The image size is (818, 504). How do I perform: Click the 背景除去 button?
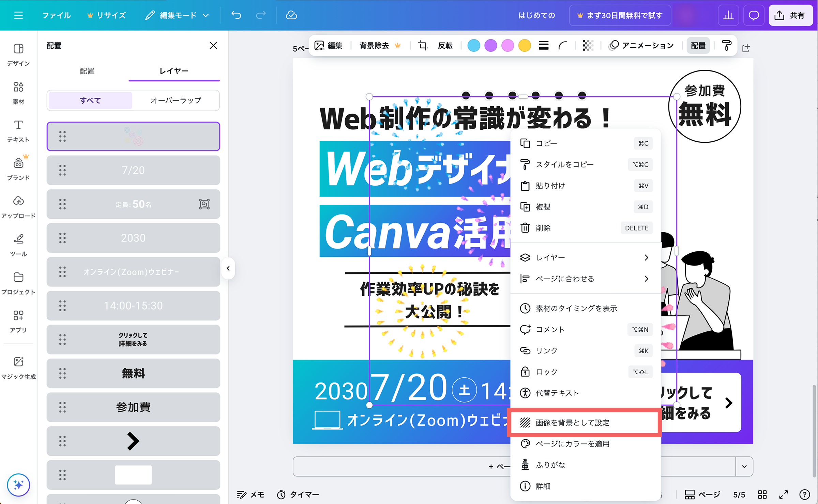[380, 46]
